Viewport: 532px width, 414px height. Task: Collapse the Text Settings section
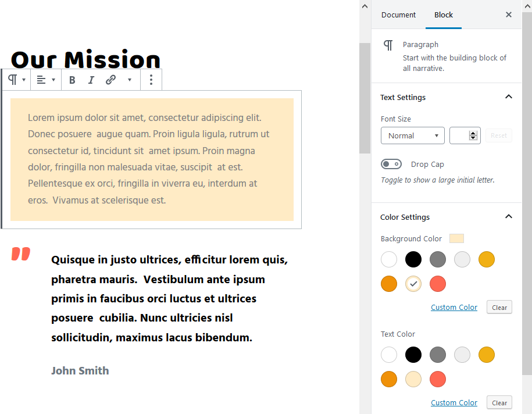pyautogui.click(x=508, y=97)
